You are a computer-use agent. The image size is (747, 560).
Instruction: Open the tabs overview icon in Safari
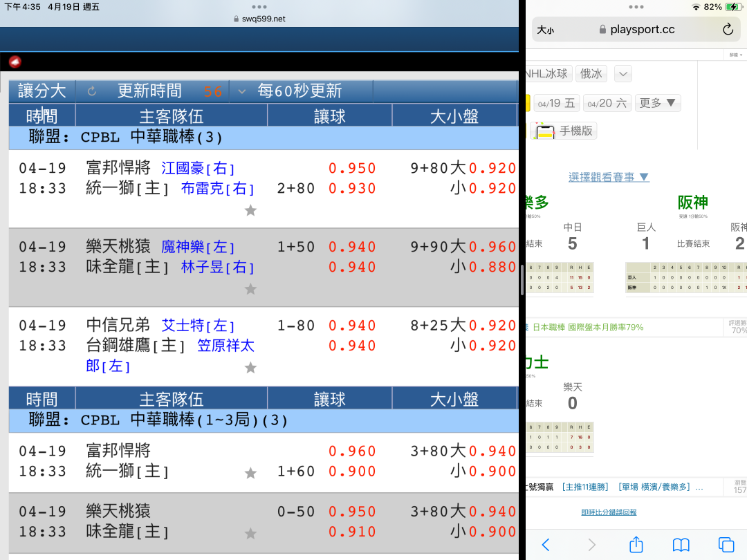726,544
